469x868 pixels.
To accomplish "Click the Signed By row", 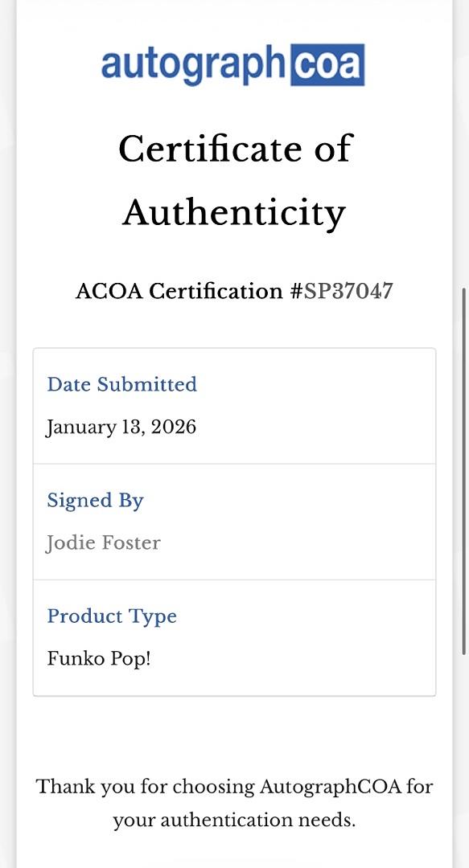I will (235, 522).
